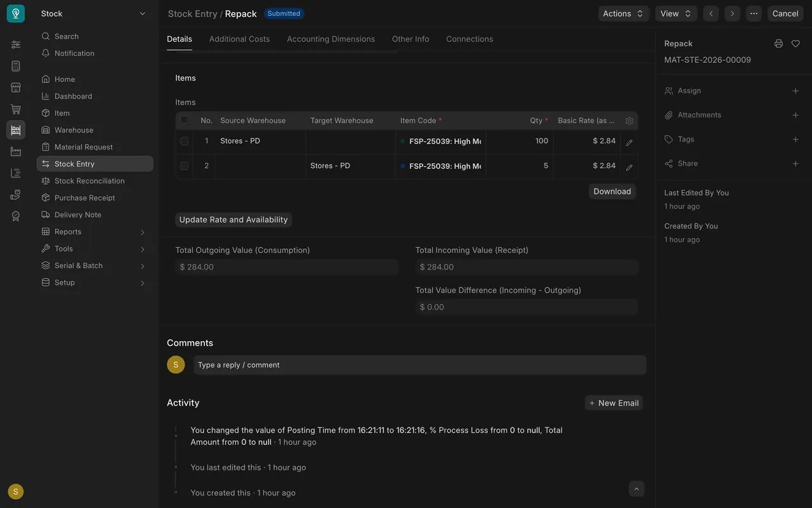Open the shopping cart module in the left rail
This screenshot has width=812, height=508.
[16, 109]
